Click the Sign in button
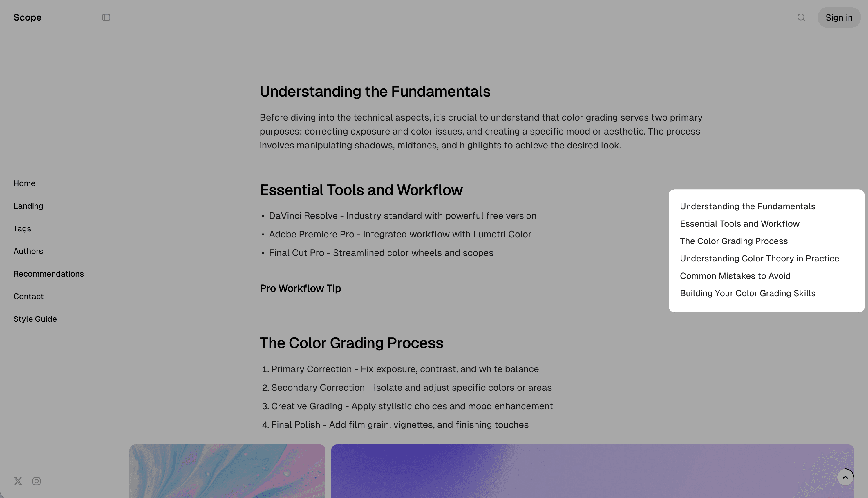This screenshot has height=498, width=868. 839,17
